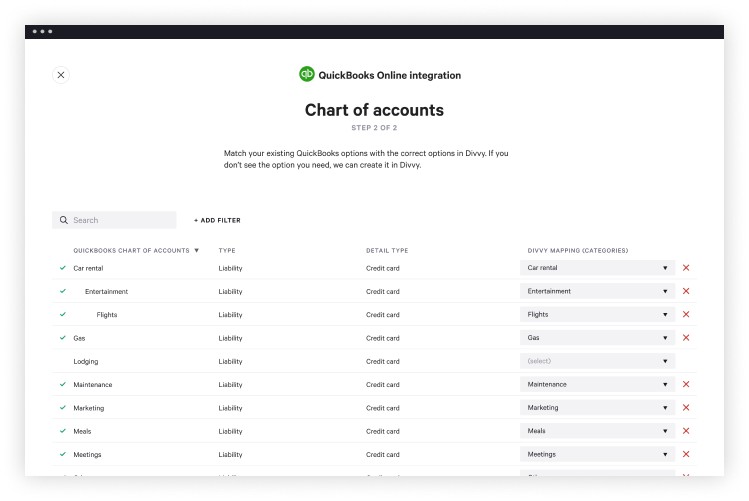The image size is (749, 501).
Task: Select the Meals account name
Action: point(82,431)
